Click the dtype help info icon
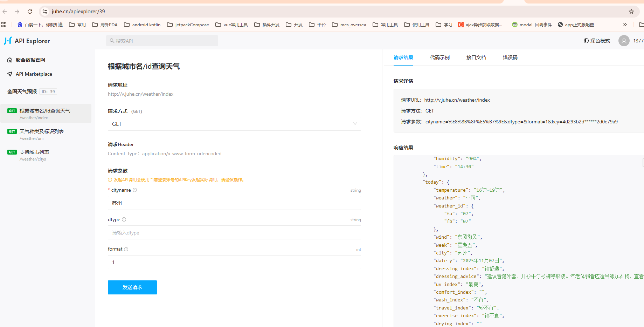Image resolution: width=644 pixels, height=327 pixels. (124, 219)
